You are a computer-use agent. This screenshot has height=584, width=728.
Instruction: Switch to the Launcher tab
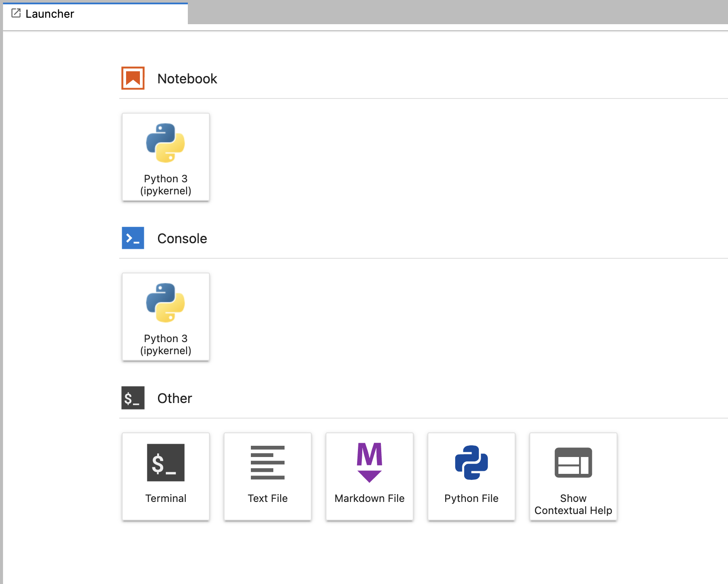click(x=50, y=14)
